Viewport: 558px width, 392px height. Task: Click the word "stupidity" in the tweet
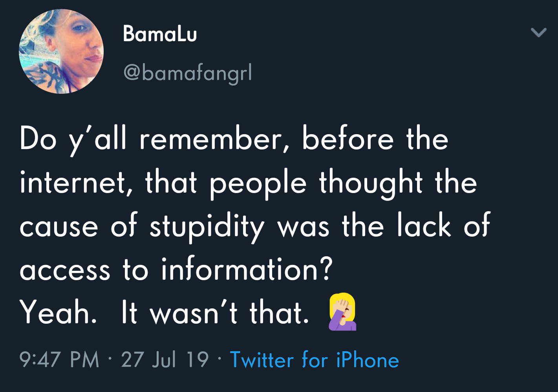[207, 227]
